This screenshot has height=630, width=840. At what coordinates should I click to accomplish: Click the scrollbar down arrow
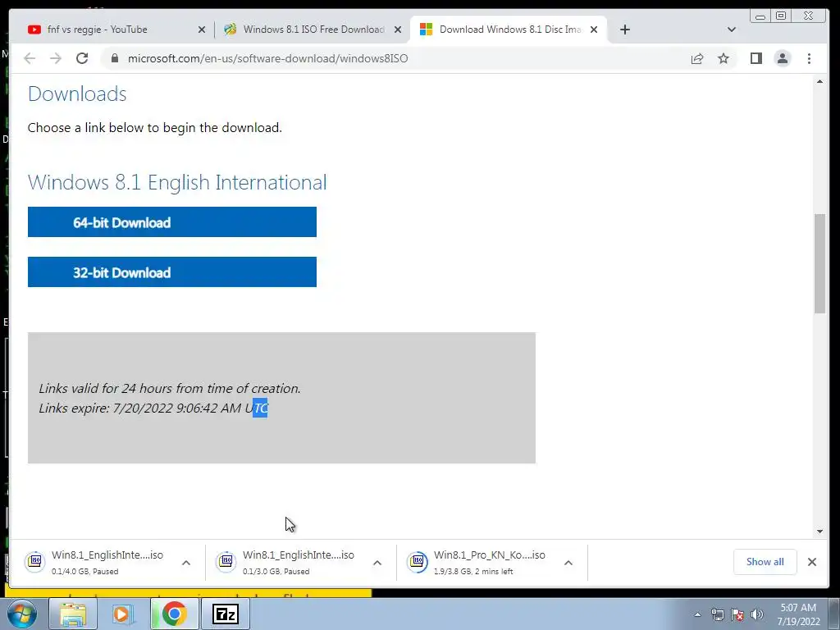point(819,532)
